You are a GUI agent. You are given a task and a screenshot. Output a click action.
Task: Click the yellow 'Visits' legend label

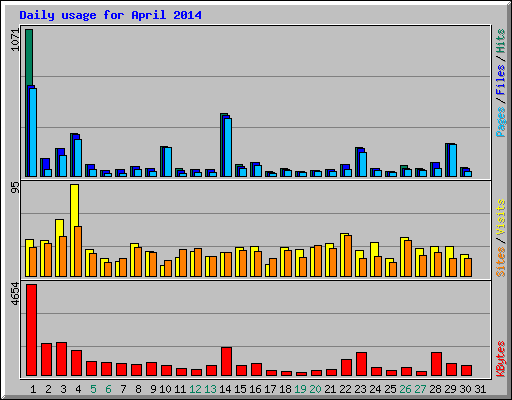pos(501,217)
